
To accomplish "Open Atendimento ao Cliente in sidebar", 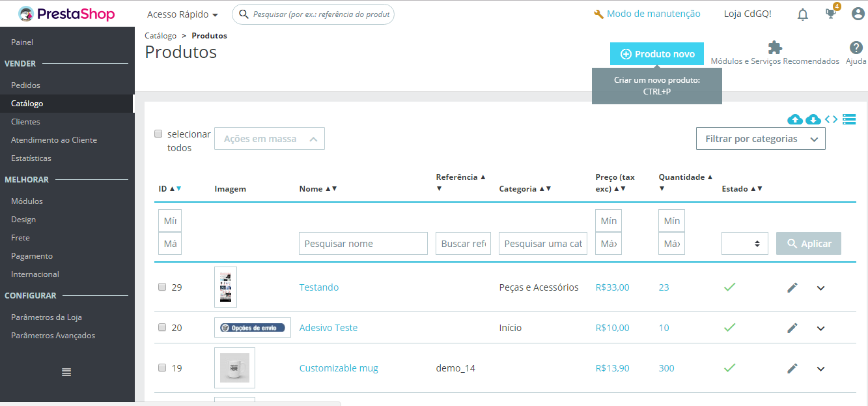I will tap(54, 140).
